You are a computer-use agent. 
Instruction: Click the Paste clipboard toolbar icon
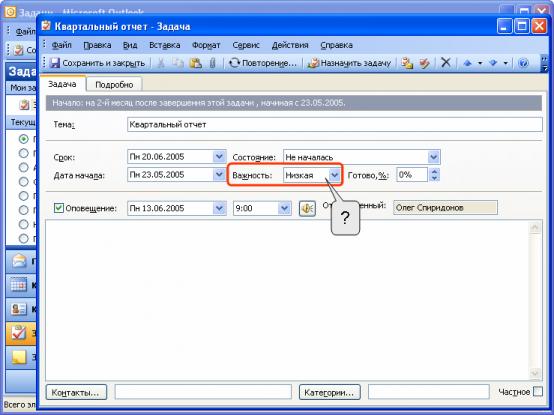(195, 63)
